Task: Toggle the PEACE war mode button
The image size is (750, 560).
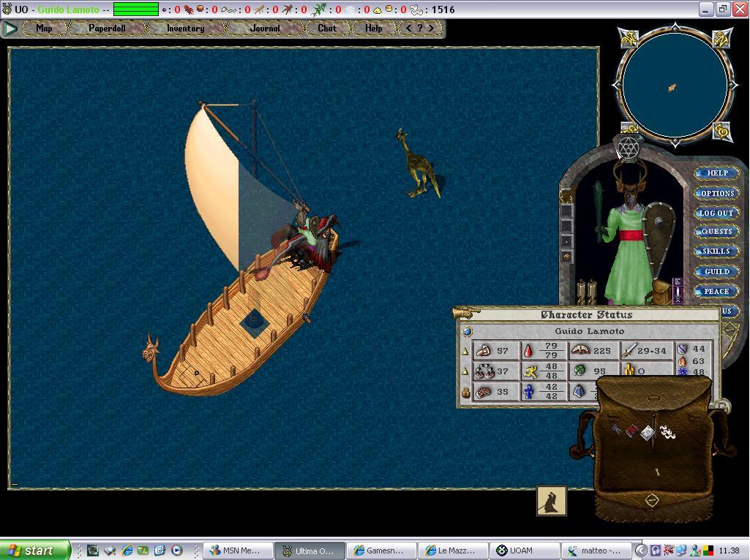Action: [x=716, y=291]
